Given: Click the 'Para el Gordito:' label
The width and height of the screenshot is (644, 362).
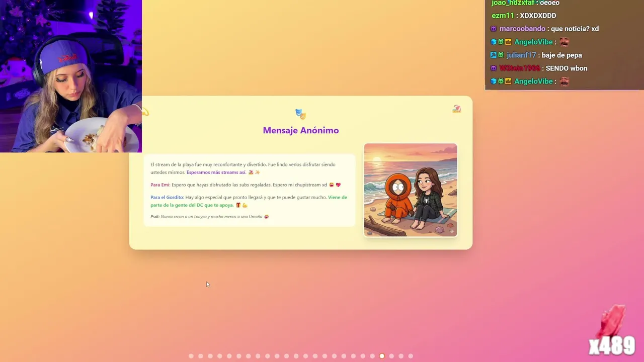Looking at the screenshot, I should click(167, 198).
